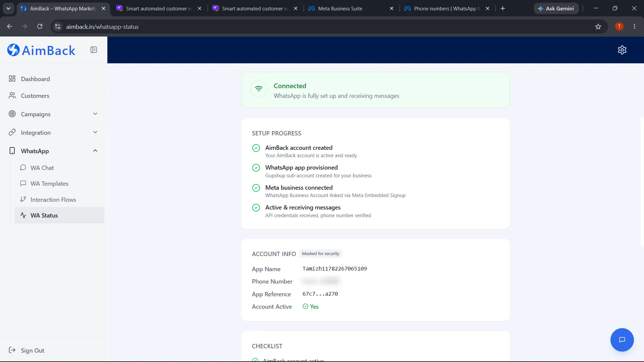Expand the Integration submenu chevron
This screenshot has height=362, width=644.
click(95, 132)
